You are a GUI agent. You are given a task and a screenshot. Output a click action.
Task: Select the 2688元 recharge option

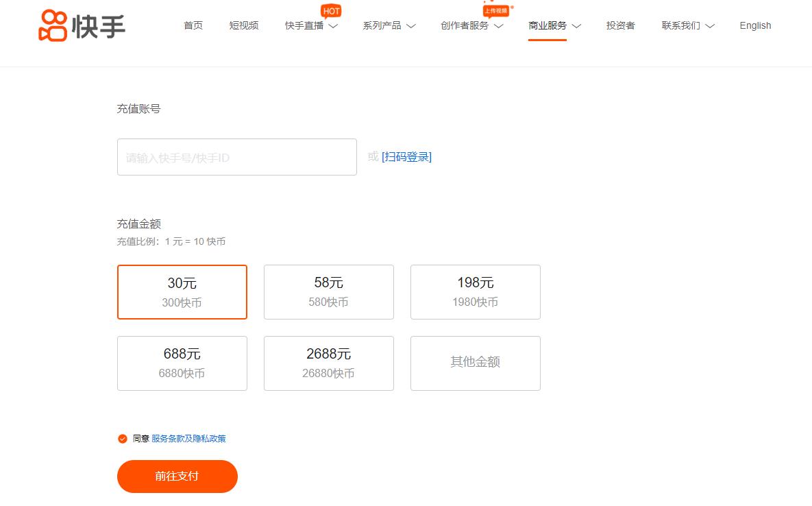(328, 363)
